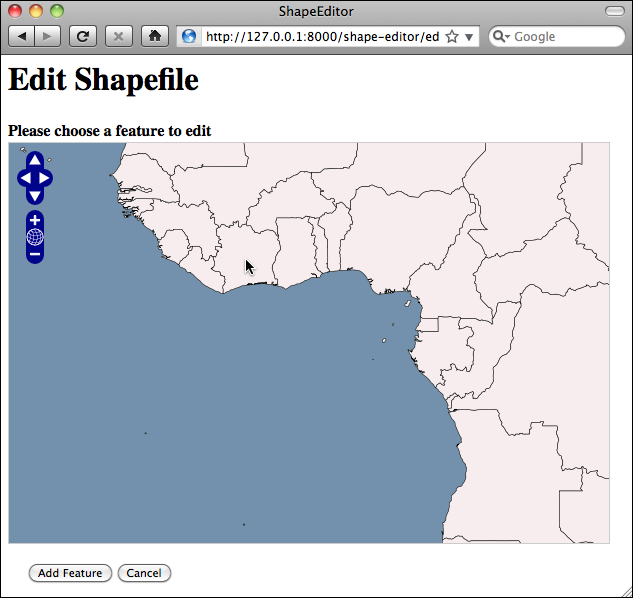The image size is (633, 598).
Task: Pan the map east with right arrow
Action: coord(45,178)
